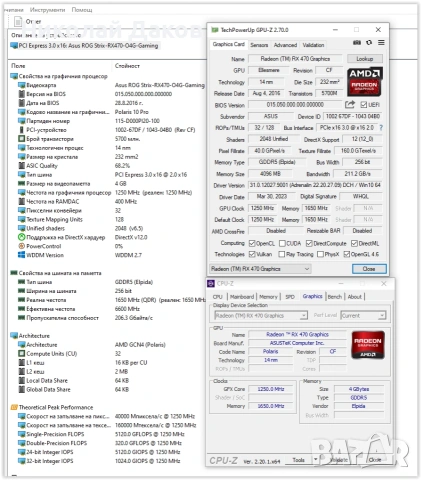
Task: Open the Perf Level Current dropdown
Action: 363,315
